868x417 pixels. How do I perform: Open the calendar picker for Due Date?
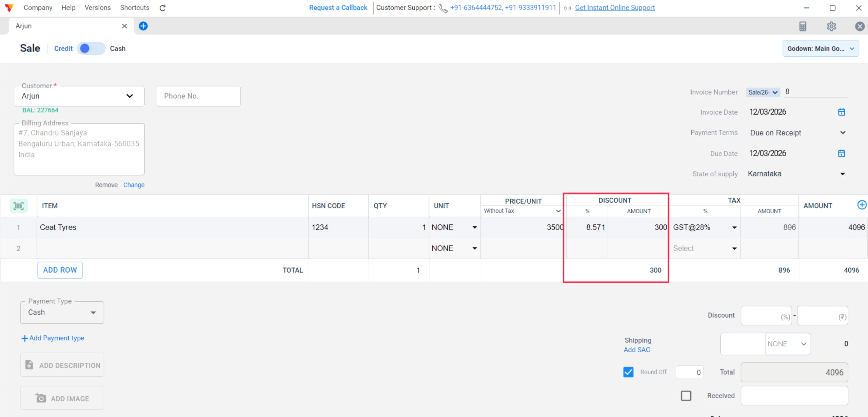[842, 153]
